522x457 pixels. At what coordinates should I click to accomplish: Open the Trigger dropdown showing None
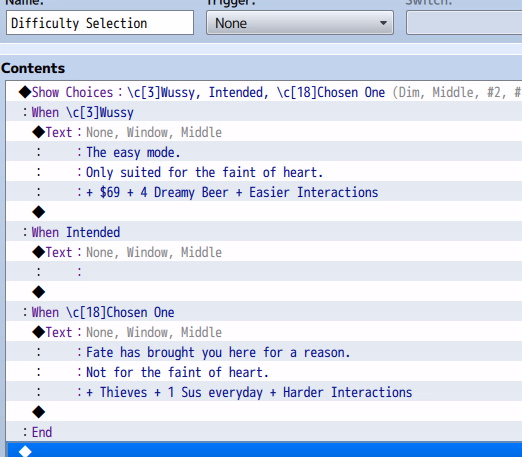pos(300,23)
